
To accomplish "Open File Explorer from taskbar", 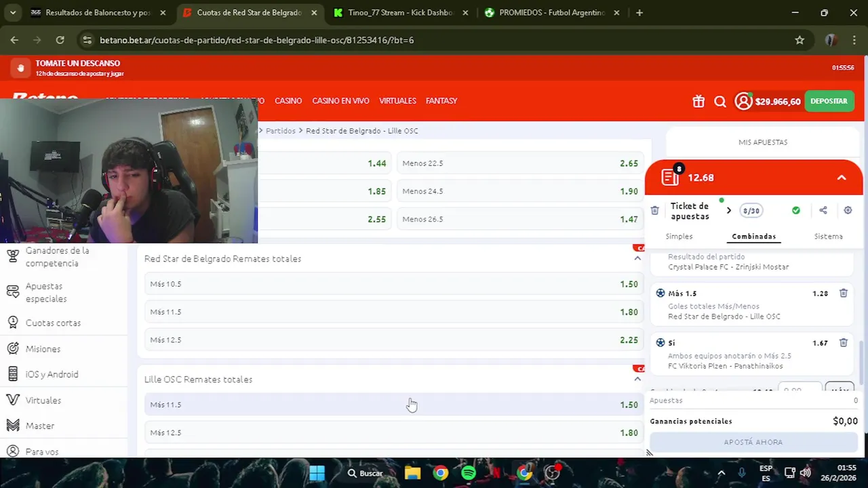I will pos(412,473).
